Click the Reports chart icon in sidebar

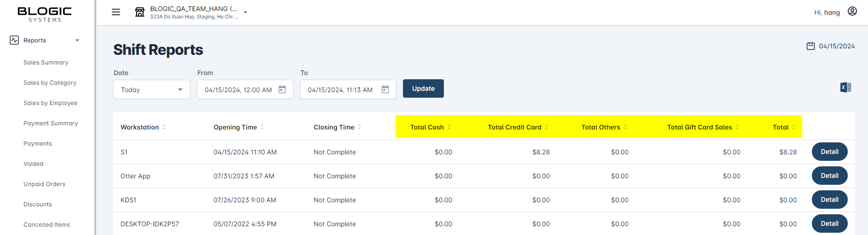coord(14,40)
